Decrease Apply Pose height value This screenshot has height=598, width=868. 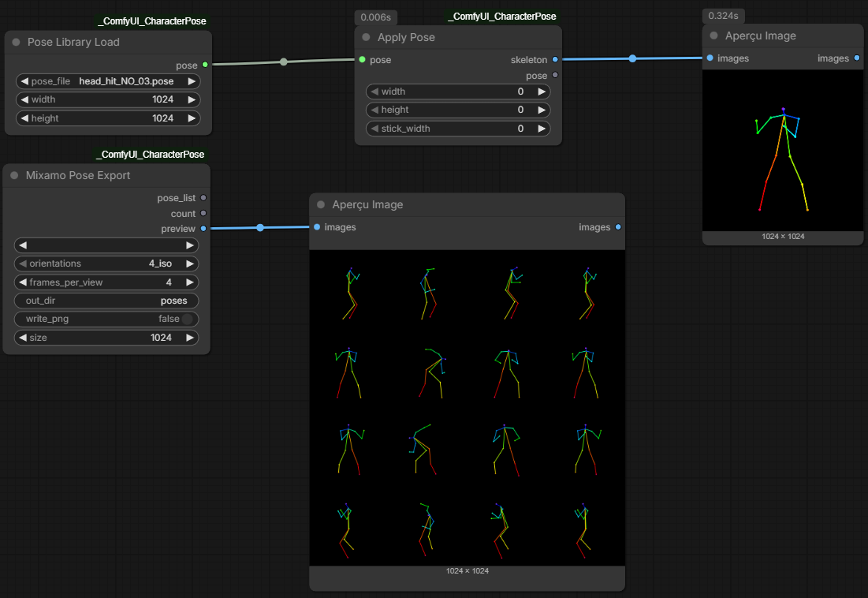tap(374, 110)
